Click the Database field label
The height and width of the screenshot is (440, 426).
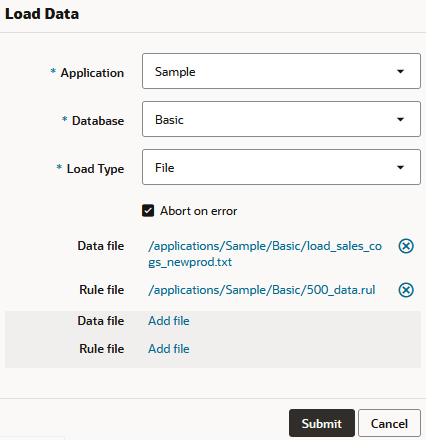pyautogui.click(x=98, y=121)
